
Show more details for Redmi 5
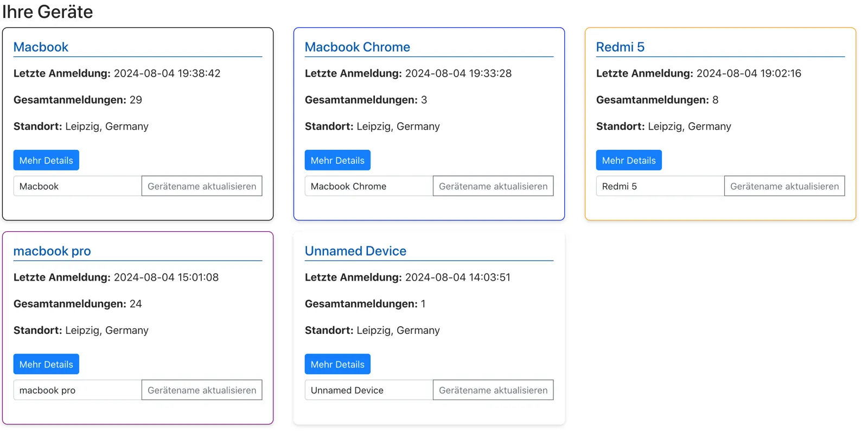click(628, 160)
